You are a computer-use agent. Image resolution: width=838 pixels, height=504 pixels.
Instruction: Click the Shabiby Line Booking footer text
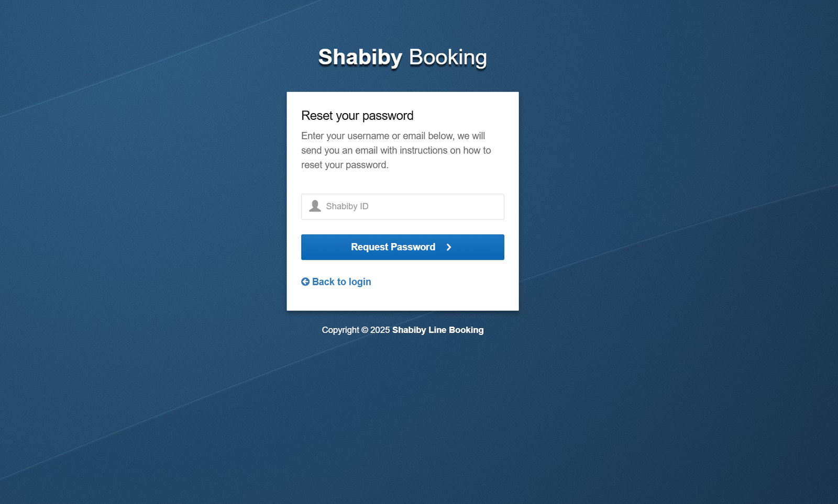[438, 330]
